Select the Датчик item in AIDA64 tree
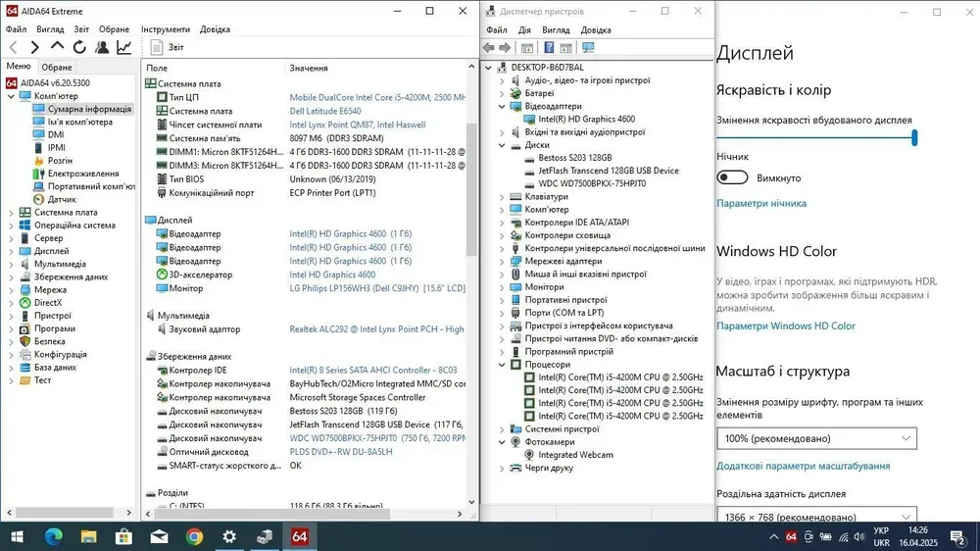 [62, 199]
